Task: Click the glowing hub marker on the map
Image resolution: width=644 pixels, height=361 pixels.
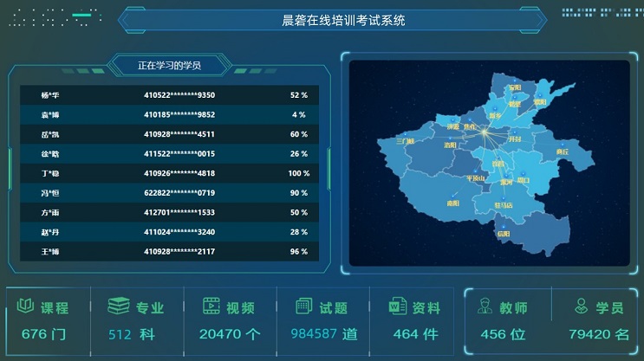Action: [x=485, y=132]
